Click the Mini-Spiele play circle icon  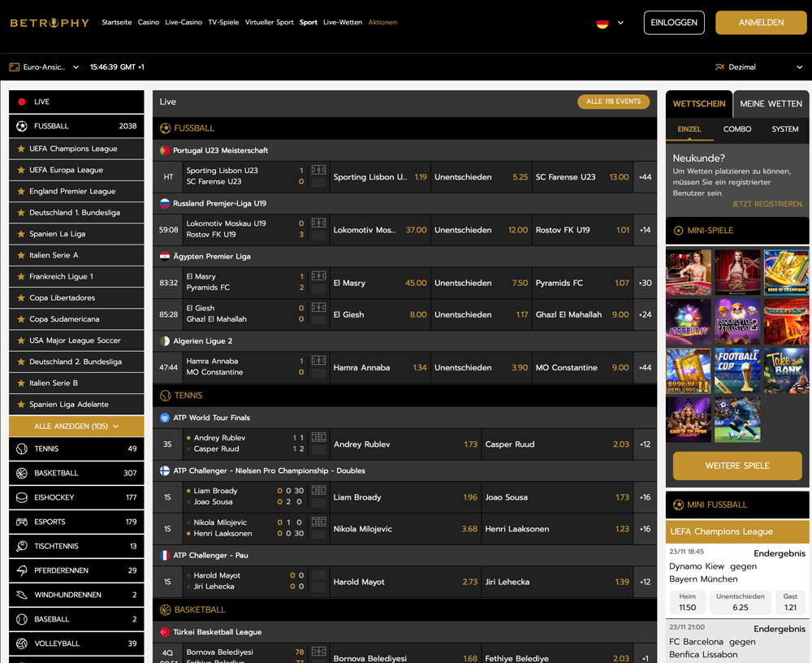(678, 231)
